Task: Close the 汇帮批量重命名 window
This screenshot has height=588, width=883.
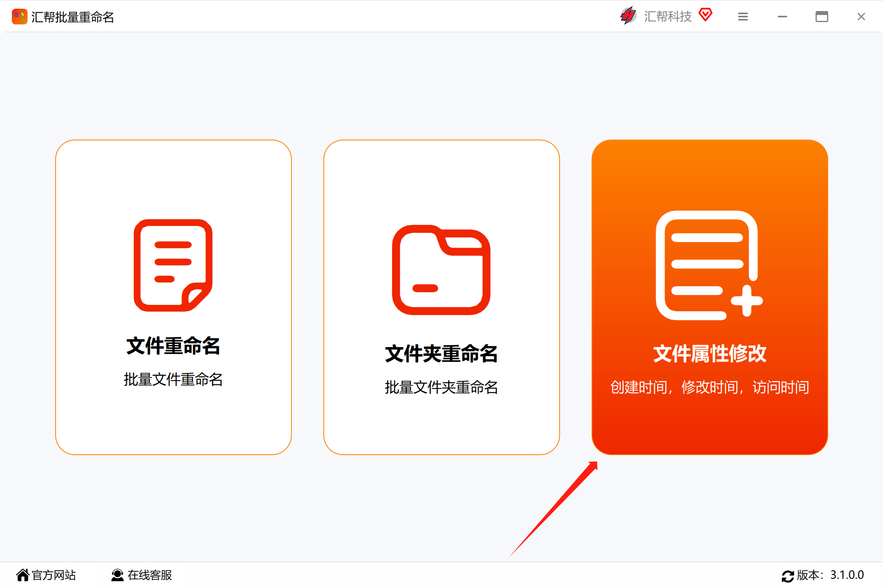Action: point(861,17)
